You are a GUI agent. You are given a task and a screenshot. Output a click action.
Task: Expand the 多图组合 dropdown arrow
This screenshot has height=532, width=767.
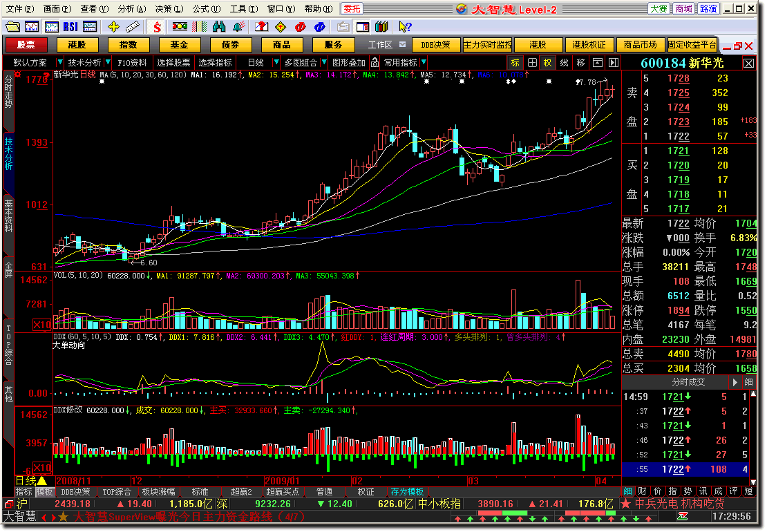pyautogui.click(x=324, y=63)
